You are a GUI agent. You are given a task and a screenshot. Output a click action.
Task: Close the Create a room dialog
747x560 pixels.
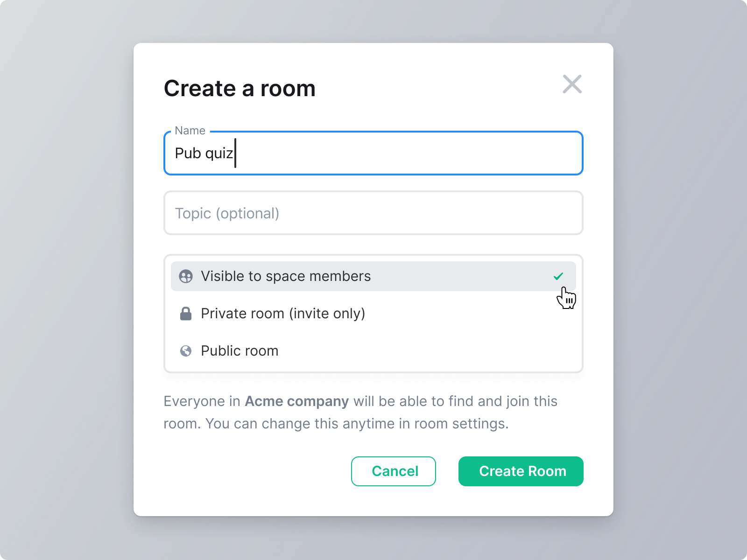[572, 84]
